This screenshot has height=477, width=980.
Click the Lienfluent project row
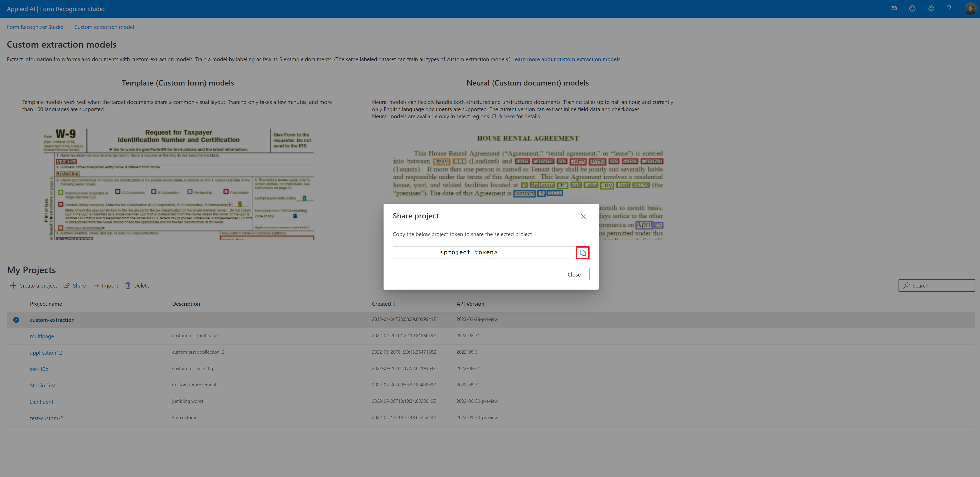41,401
